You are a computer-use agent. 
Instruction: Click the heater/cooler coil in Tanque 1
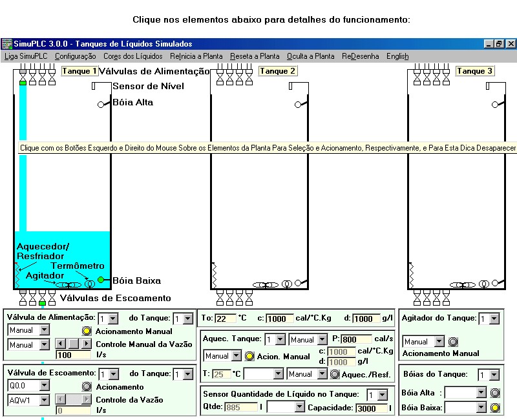[17, 276]
